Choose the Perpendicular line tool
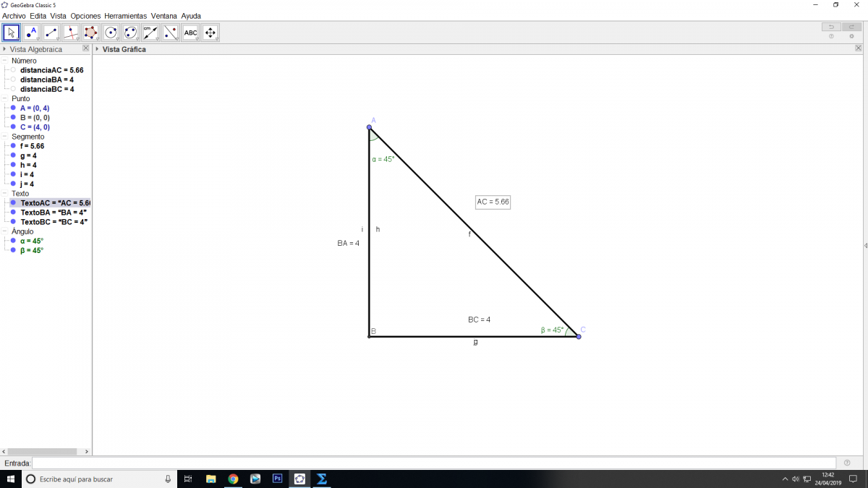The image size is (868, 488). (x=70, y=33)
